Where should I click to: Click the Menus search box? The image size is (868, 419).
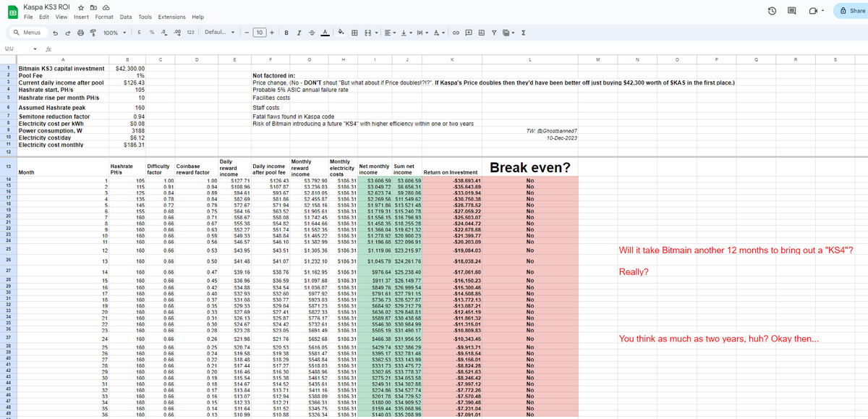pos(27,33)
